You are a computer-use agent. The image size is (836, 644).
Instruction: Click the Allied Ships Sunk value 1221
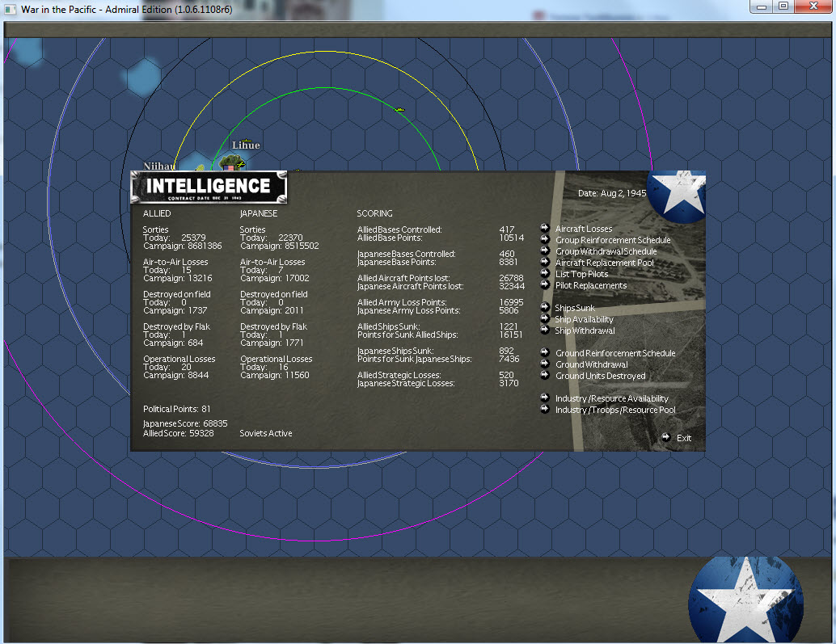(x=508, y=326)
